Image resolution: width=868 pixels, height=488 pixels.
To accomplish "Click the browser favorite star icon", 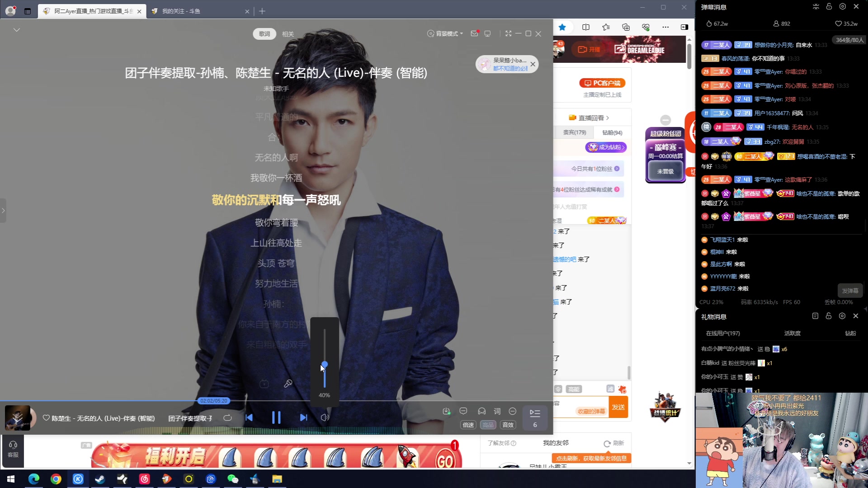I will coord(562,27).
